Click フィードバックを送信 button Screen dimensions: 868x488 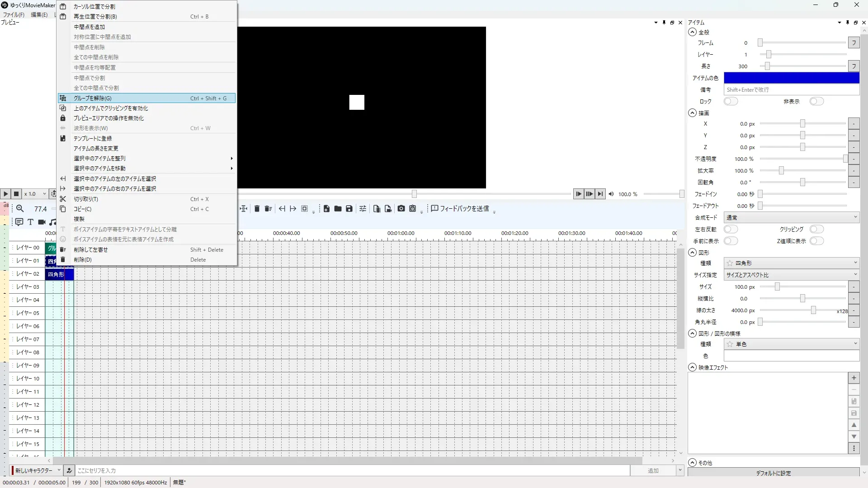tap(460, 209)
